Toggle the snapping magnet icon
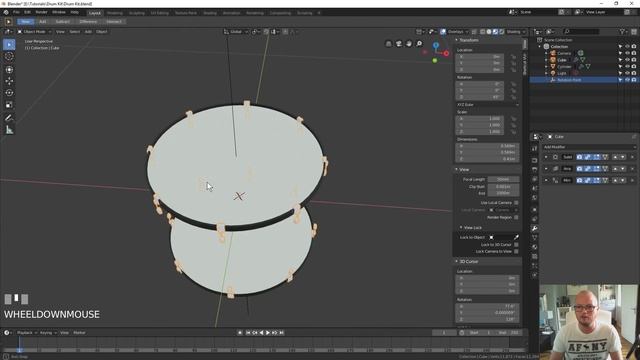The image size is (640, 360). point(266,31)
